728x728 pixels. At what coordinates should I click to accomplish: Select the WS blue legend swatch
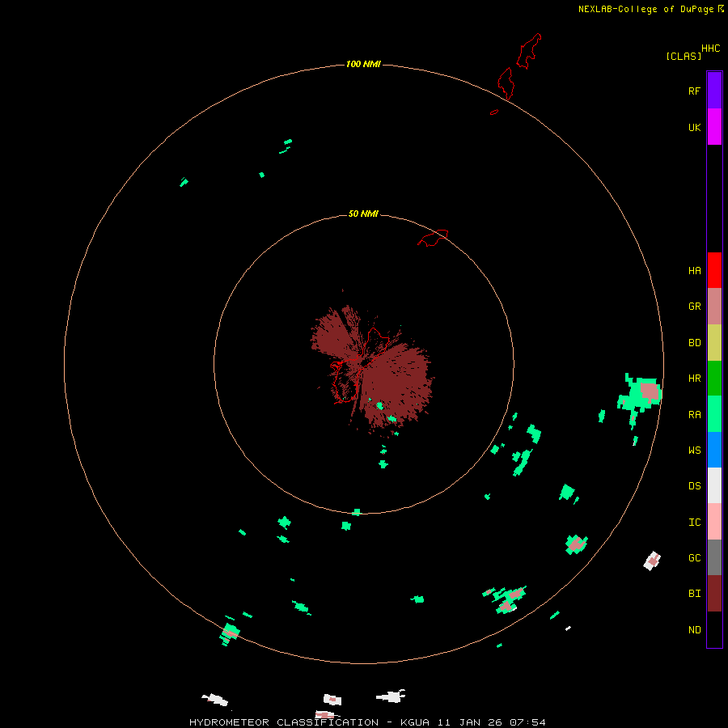(714, 450)
